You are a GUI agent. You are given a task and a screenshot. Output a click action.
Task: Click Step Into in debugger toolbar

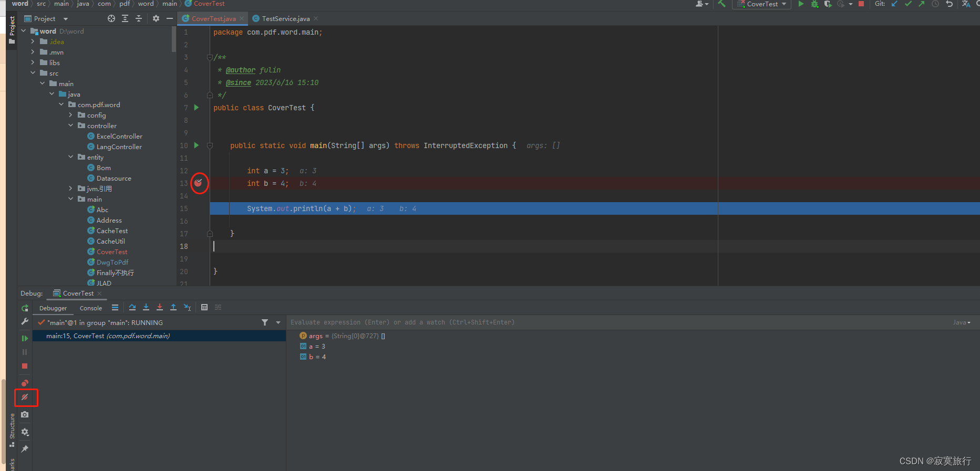pos(146,308)
